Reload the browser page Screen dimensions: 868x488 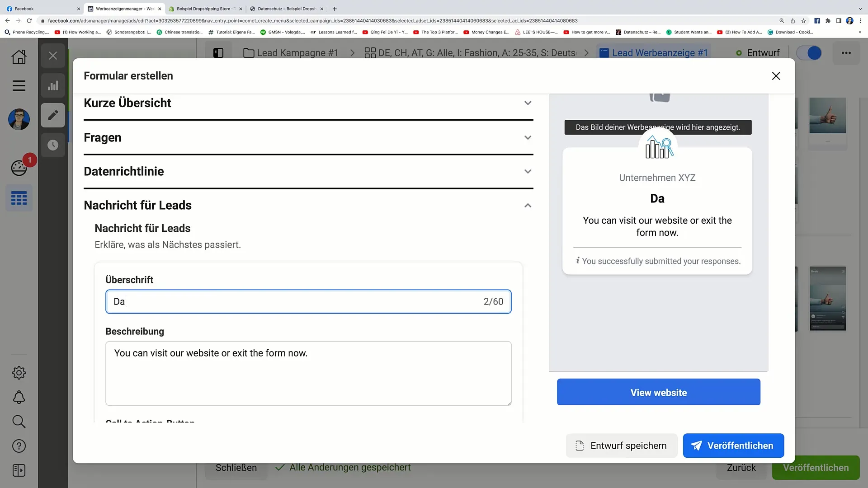(29, 21)
